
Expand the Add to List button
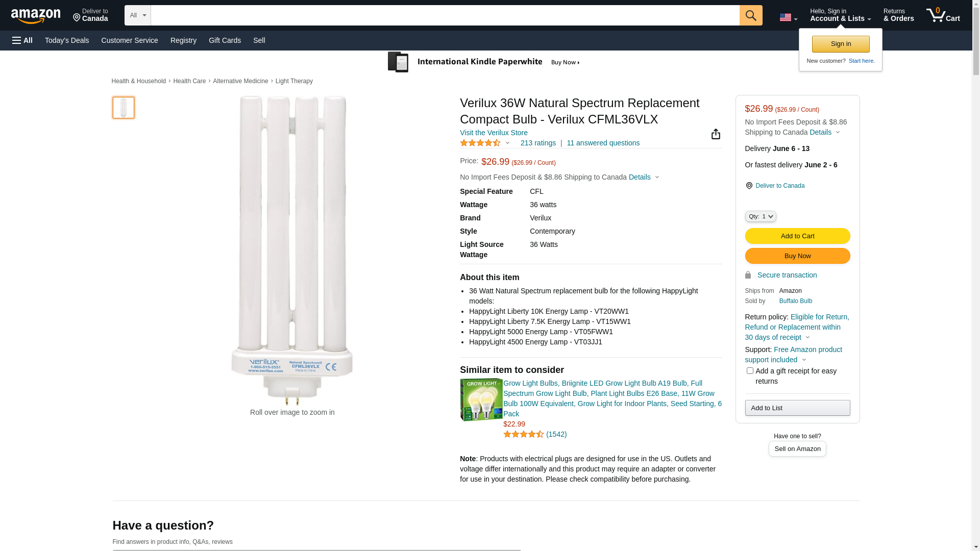coord(797,408)
